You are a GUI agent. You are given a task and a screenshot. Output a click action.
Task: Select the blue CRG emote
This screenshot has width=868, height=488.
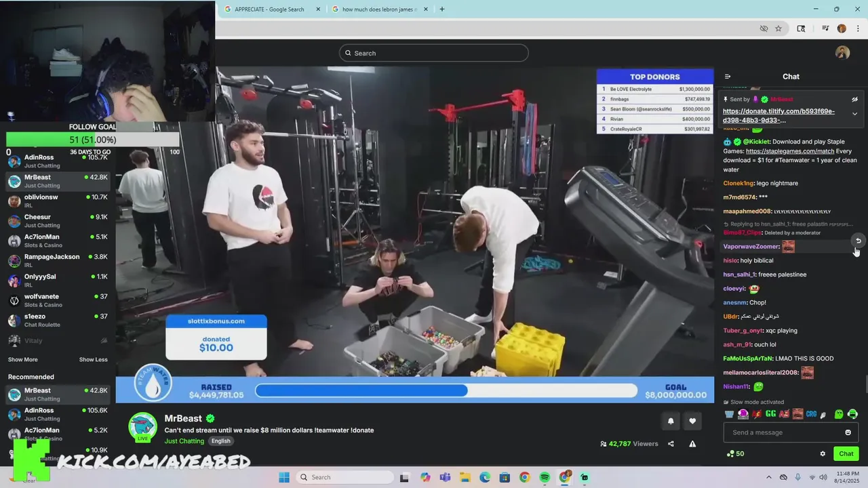pos(811,414)
